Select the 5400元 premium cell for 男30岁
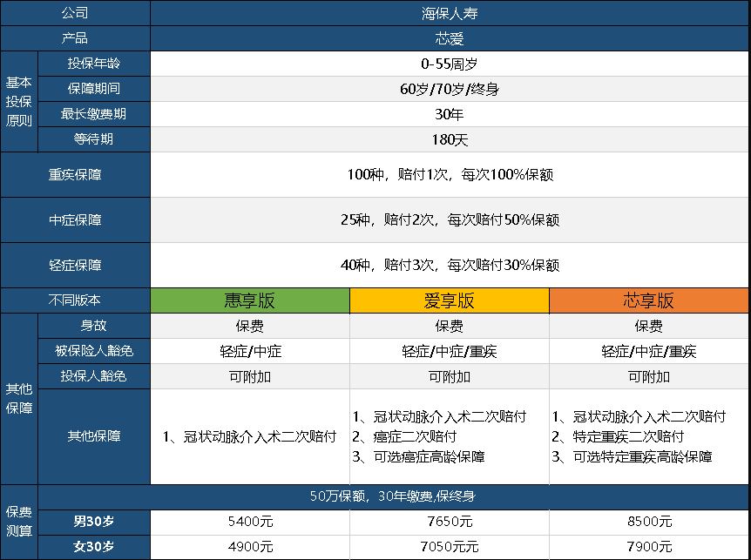Viewport: 751px width, 560px height. tap(249, 522)
